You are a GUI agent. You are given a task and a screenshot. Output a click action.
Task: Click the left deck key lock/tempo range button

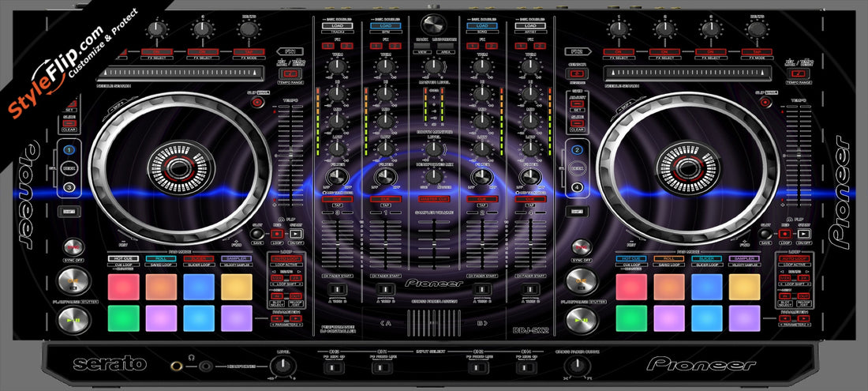289,74
